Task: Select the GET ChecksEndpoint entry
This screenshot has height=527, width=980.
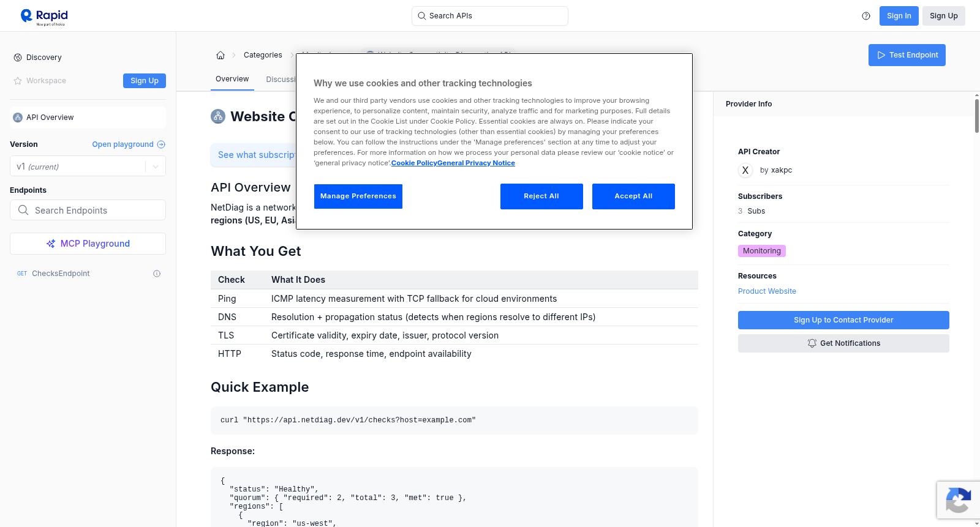Action: pos(88,274)
